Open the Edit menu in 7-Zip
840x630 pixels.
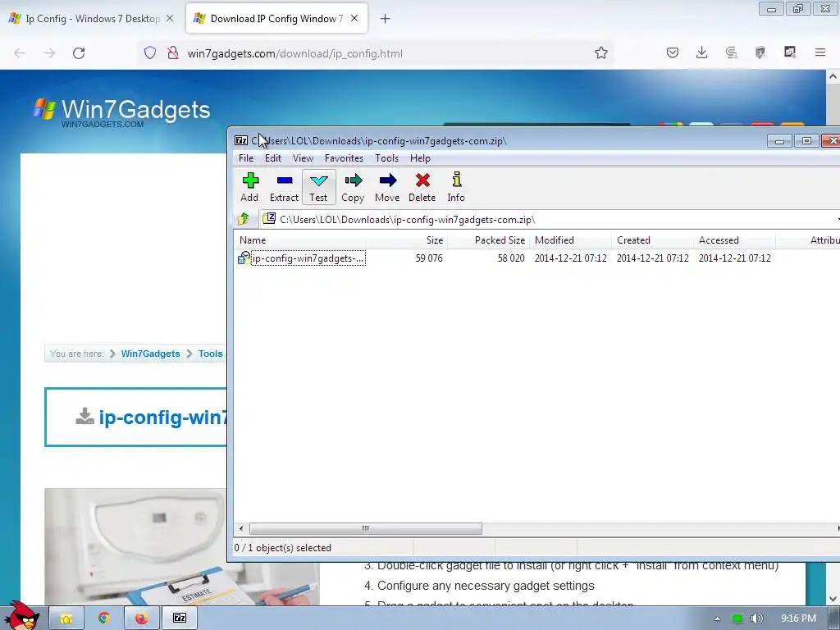(x=272, y=158)
